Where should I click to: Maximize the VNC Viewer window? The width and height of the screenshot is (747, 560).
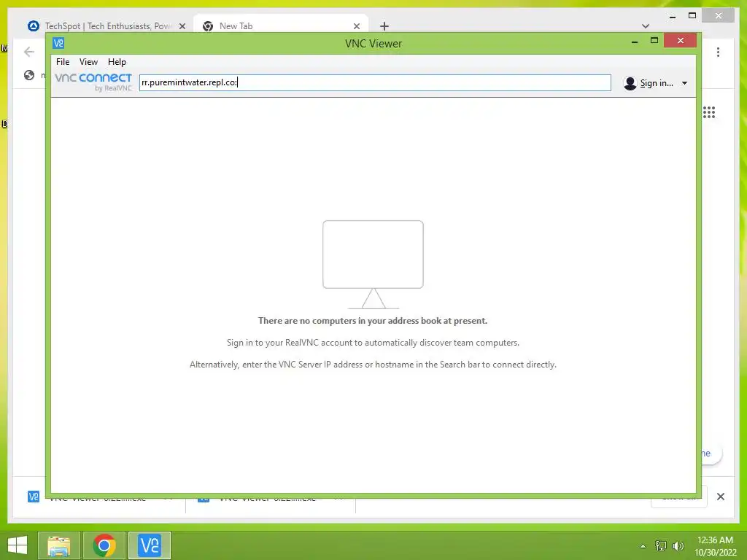[x=654, y=41]
